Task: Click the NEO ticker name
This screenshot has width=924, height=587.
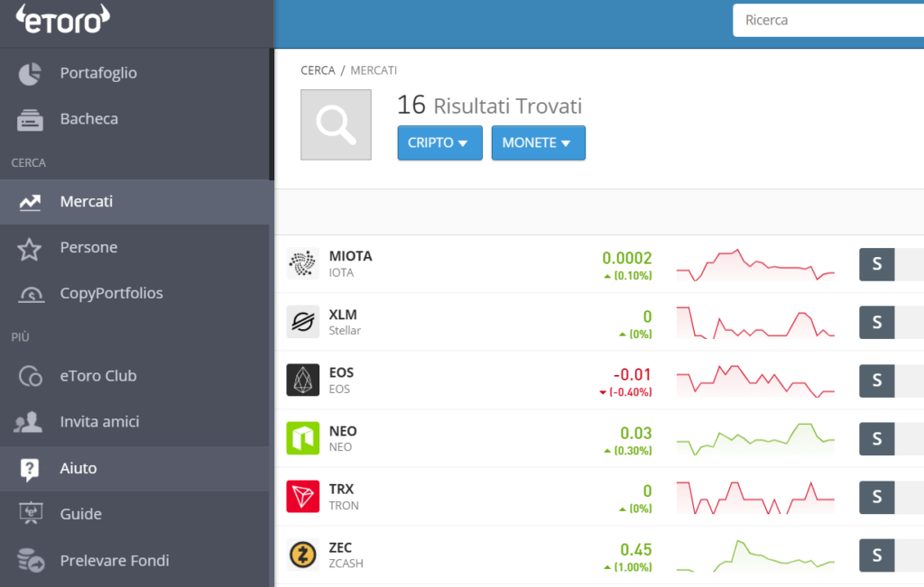Action: (x=343, y=431)
